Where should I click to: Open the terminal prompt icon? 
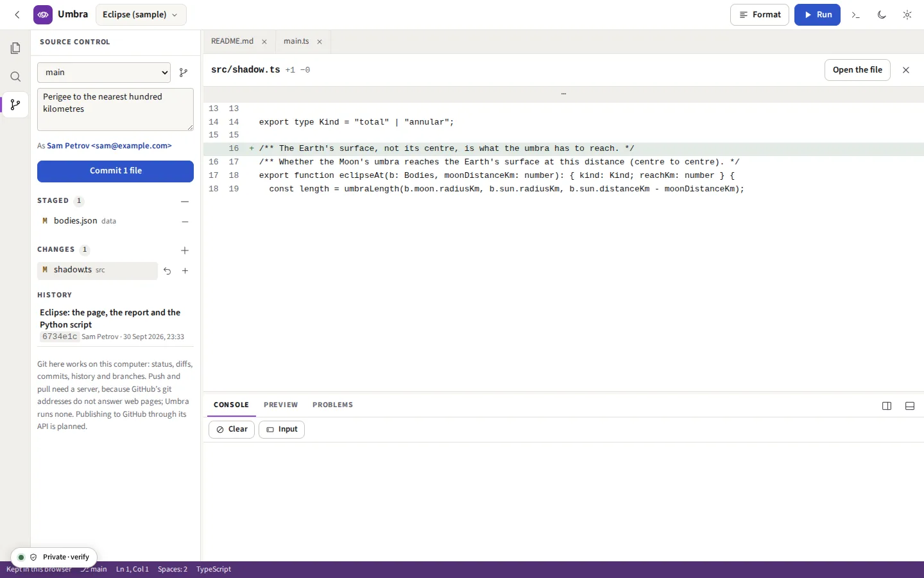click(x=856, y=15)
